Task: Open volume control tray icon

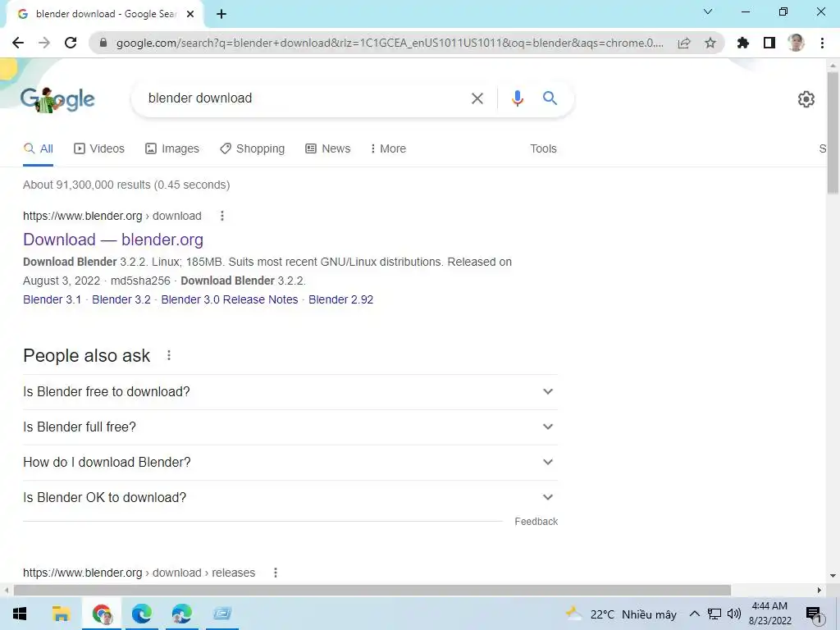Action: coord(733,614)
